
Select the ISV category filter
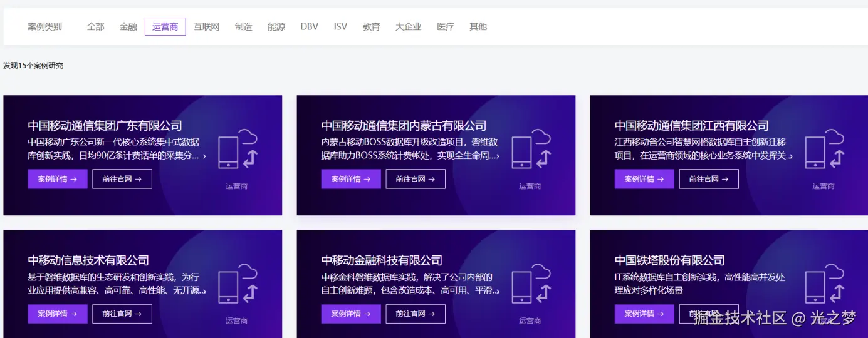click(x=340, y=27)
